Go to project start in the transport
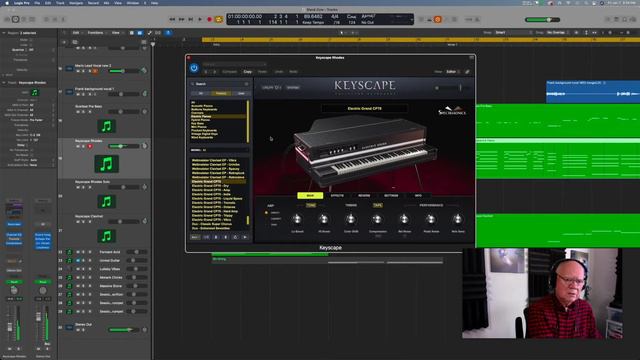The height and width of the screenshot is (360, 640). coord(191,19)
